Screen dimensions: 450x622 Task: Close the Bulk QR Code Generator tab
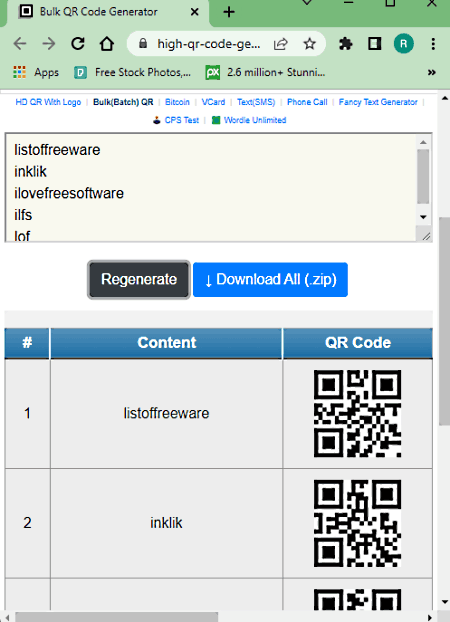point(194,12)
